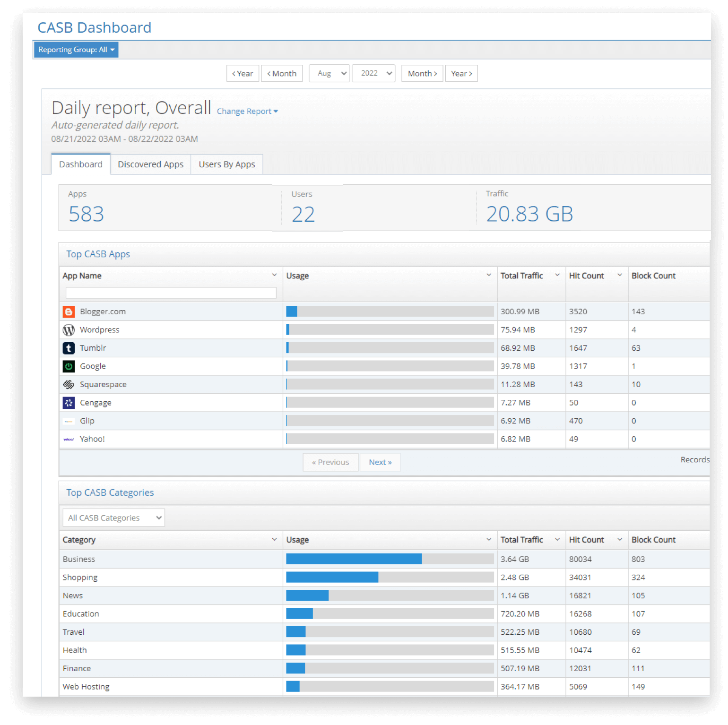Switch to the Discovered Apps tab

150,164
